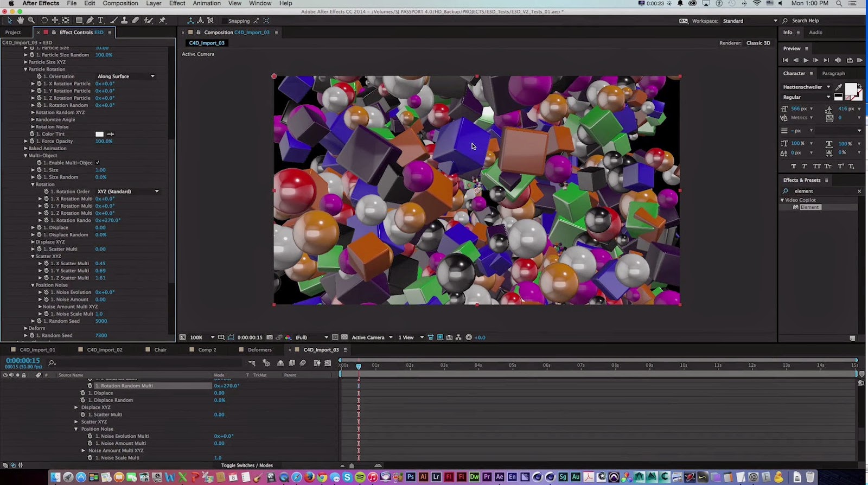Expand the Deform group
868x485 pixels.
pyautogui.click(x=25, y=328)
